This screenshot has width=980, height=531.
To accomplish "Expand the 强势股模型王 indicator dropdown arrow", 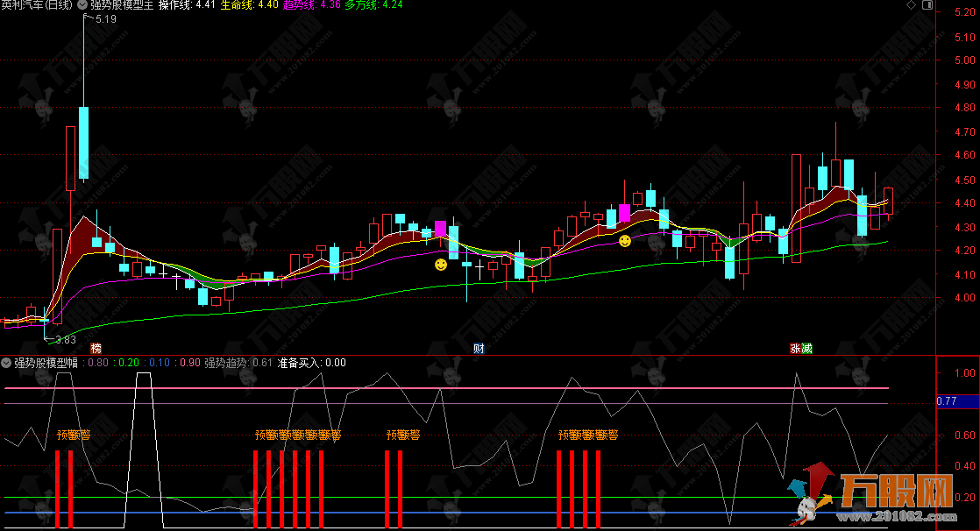I will coord(82,5).
